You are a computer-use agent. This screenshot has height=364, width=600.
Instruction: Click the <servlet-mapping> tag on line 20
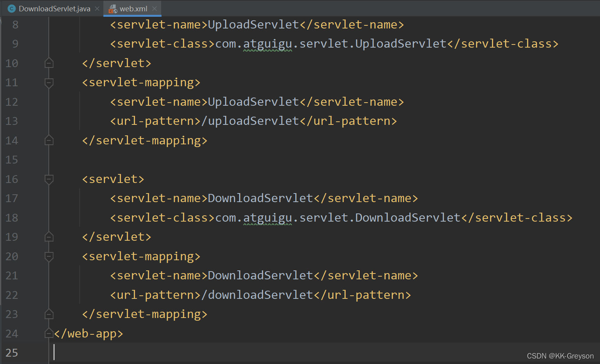(x=141, y=256)
